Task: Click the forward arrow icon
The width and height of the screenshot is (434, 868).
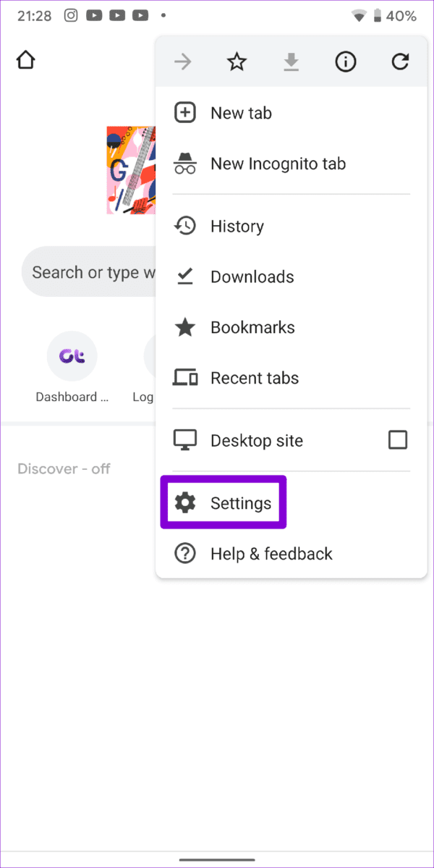Action: click(x=182, y=63)
